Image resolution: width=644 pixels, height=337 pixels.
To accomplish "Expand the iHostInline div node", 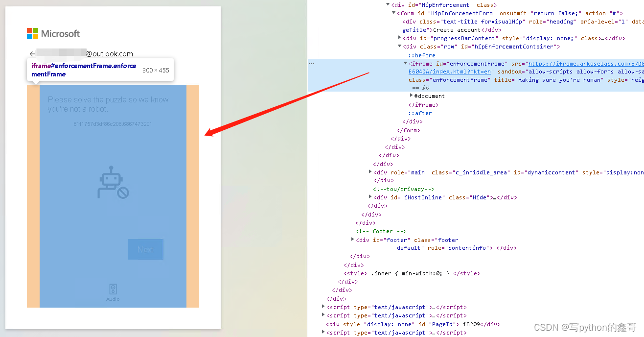I will coord(370,197).
